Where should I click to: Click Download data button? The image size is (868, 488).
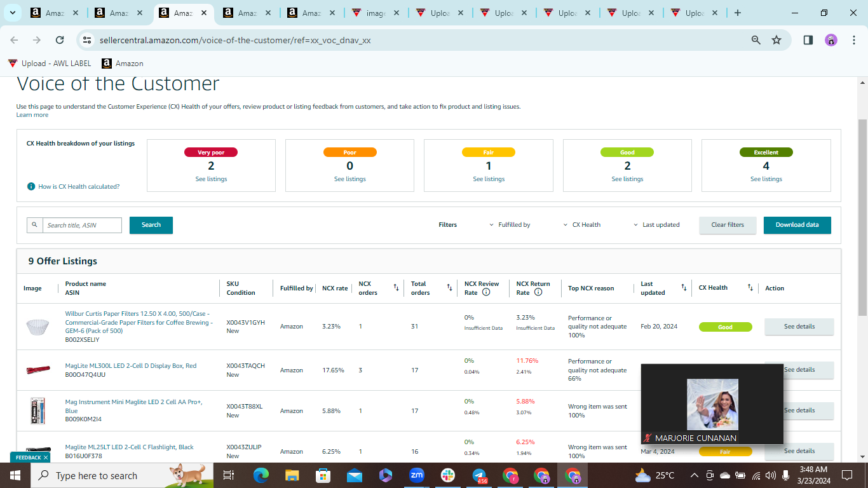(x=797, y=225)
